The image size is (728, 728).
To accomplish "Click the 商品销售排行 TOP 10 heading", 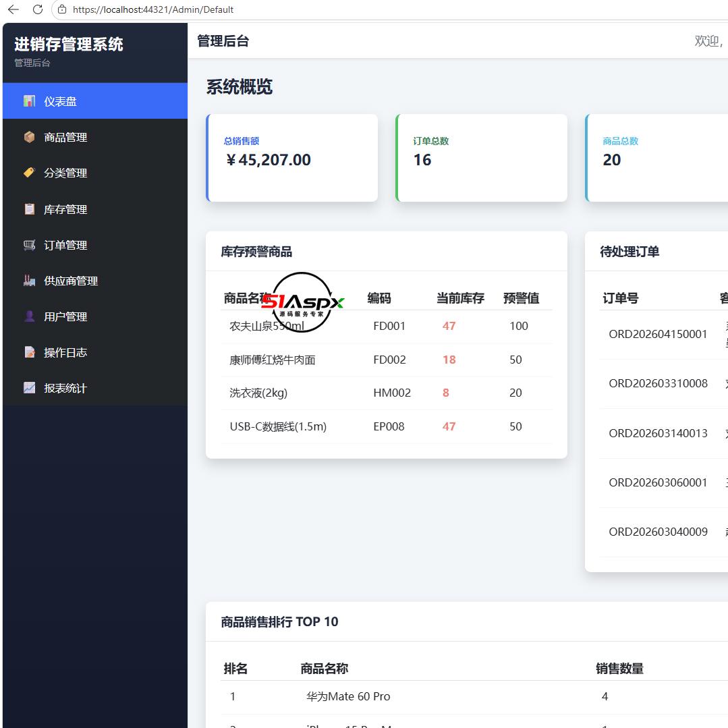I will point(279,621).
